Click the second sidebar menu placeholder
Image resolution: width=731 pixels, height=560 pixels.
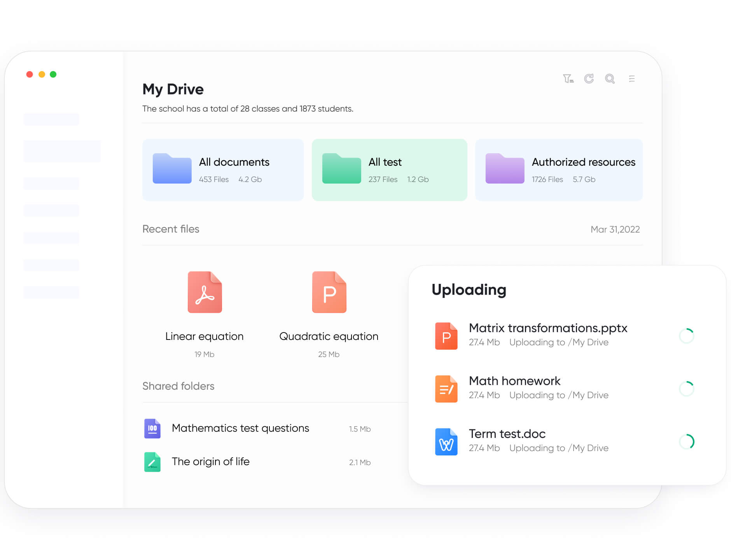tap(62, 151)
